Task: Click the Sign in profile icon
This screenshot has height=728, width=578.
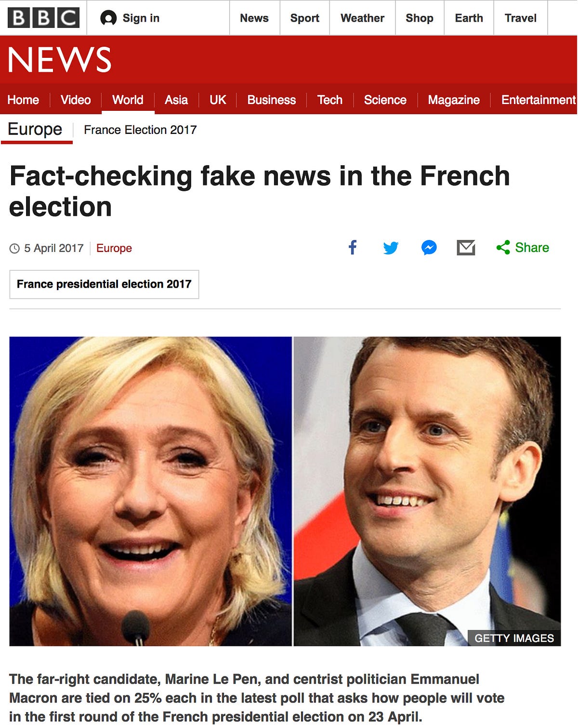Action: [x=108, y=18]
